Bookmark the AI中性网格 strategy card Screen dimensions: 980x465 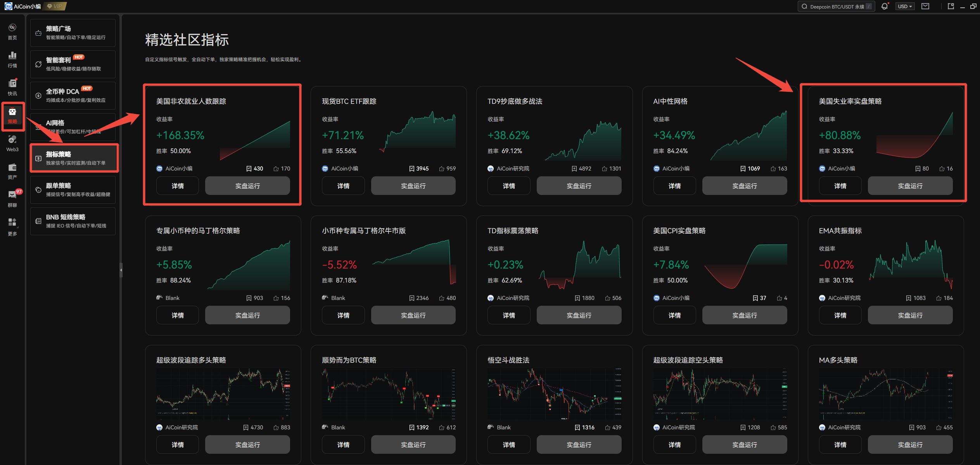pyautogui.click(x=743, y=169)
